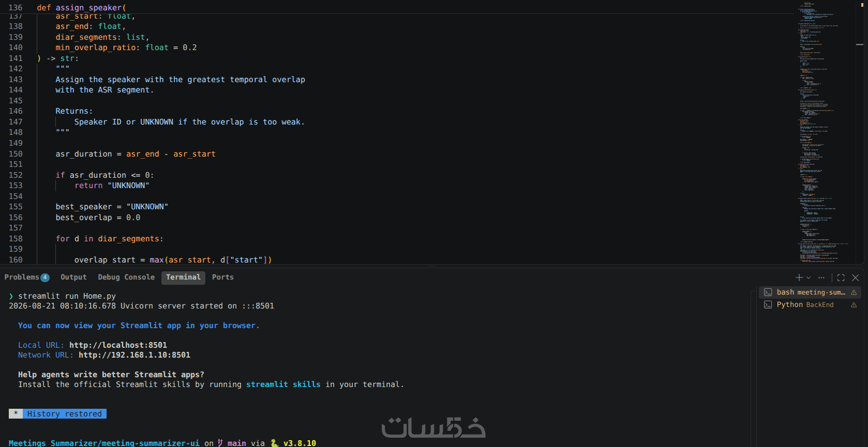The width and height of the screenshot is (868, 447).
Task: Click the terminal icon beside bash entry
Action: [x=768, y=292]
